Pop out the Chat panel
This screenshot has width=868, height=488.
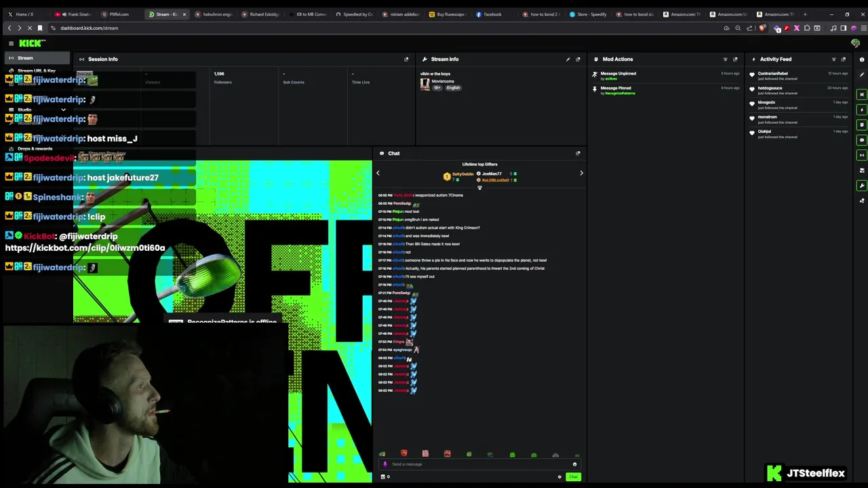click(578, 153)
